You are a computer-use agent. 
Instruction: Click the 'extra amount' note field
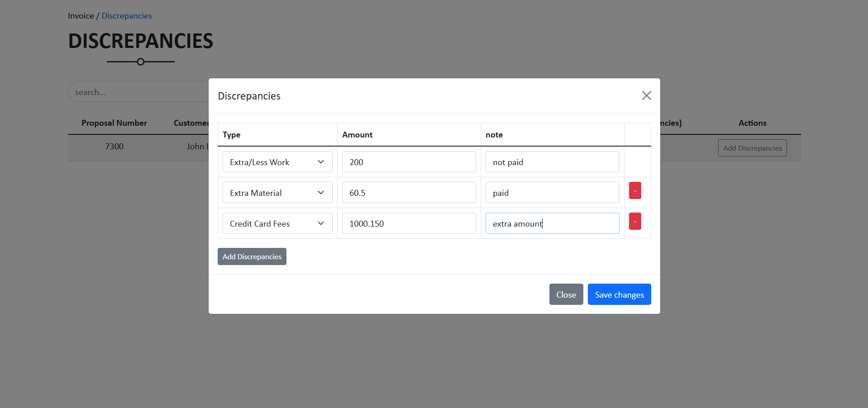[x=552, y=223]
